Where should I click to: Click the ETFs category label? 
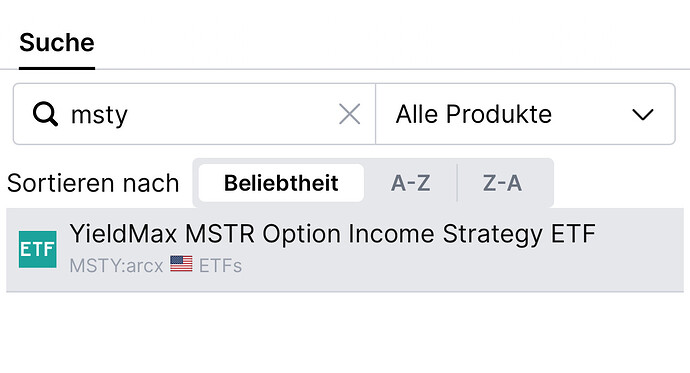(x=220, y=266)
